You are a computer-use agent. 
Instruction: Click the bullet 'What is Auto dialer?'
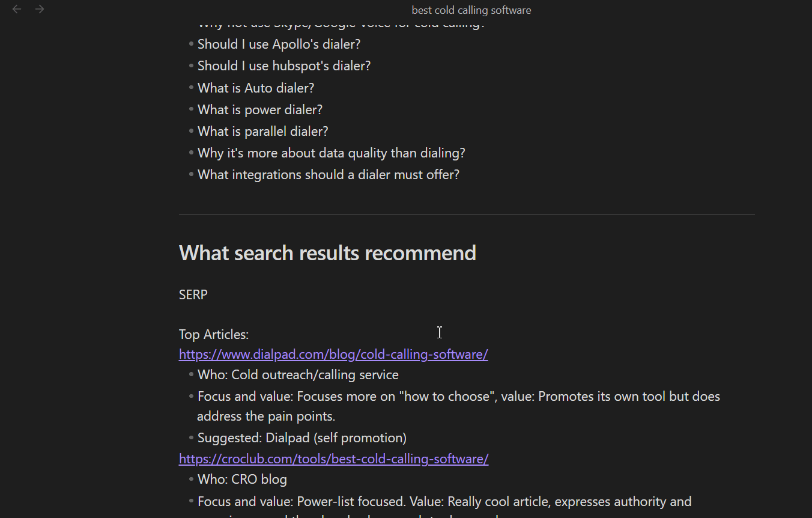click(x=255, y=88)
